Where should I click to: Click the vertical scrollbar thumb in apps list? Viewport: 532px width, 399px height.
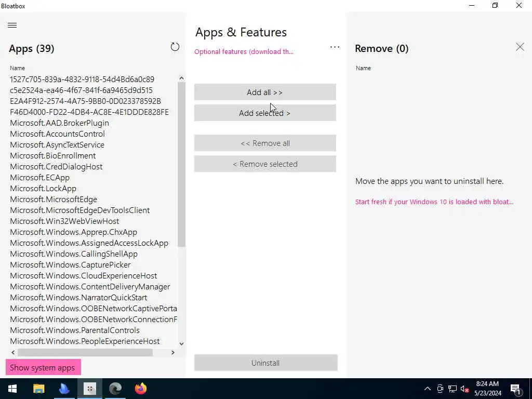click(181, 165)
